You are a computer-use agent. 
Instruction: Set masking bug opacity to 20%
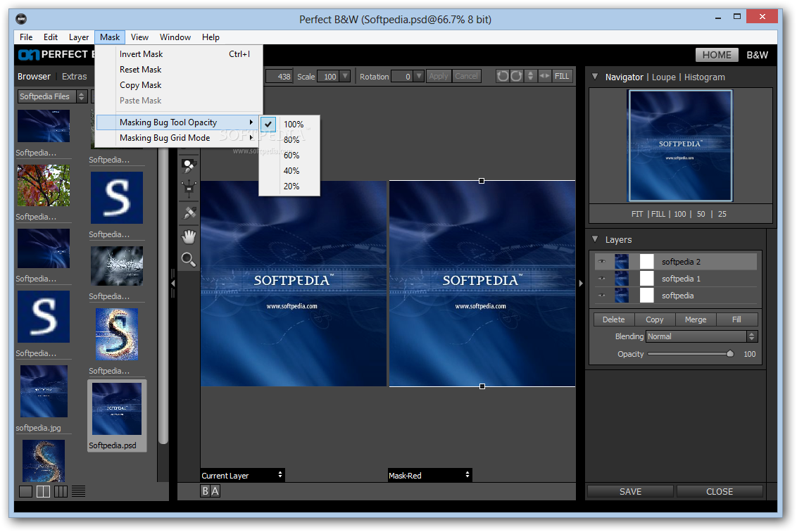click(291, 186)
